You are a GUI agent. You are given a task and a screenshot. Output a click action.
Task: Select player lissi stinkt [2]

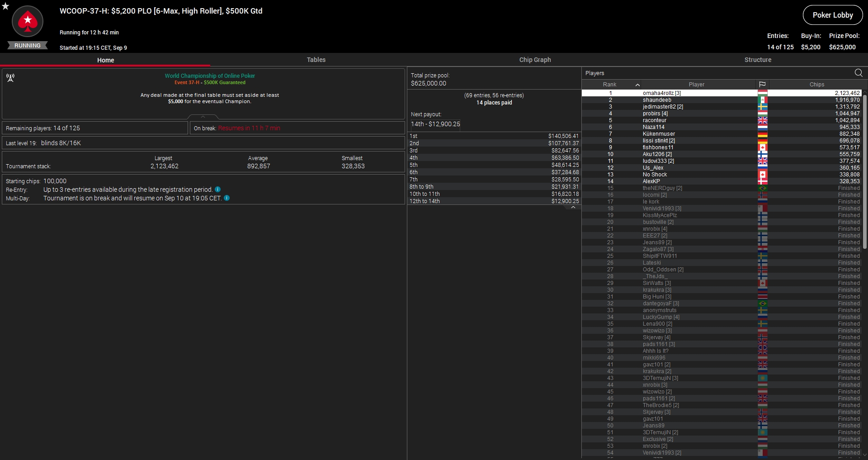pos(722,141)
